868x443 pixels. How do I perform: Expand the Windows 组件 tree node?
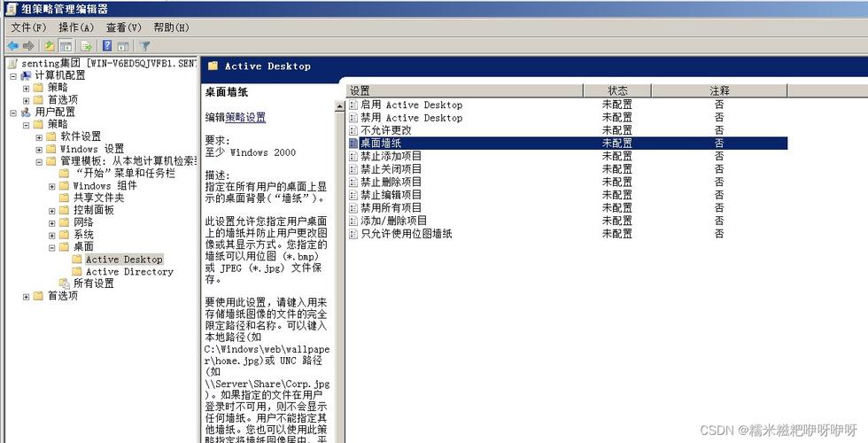(51, 186)
